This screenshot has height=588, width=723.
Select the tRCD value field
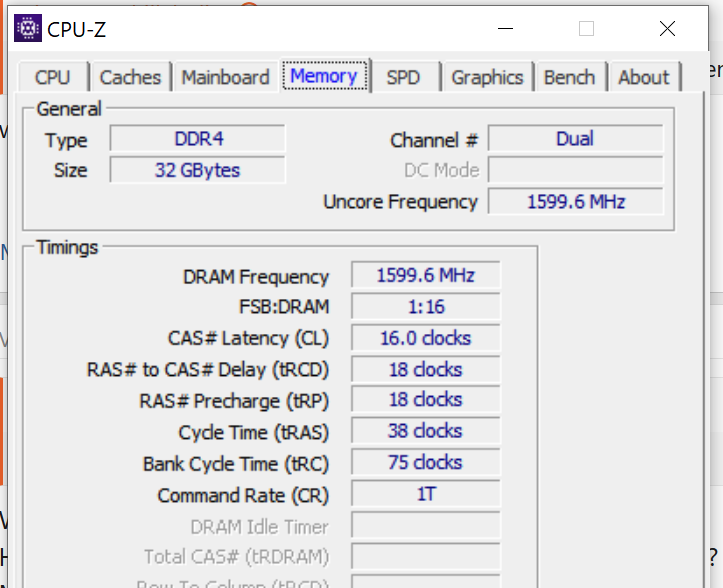point(426,369)
